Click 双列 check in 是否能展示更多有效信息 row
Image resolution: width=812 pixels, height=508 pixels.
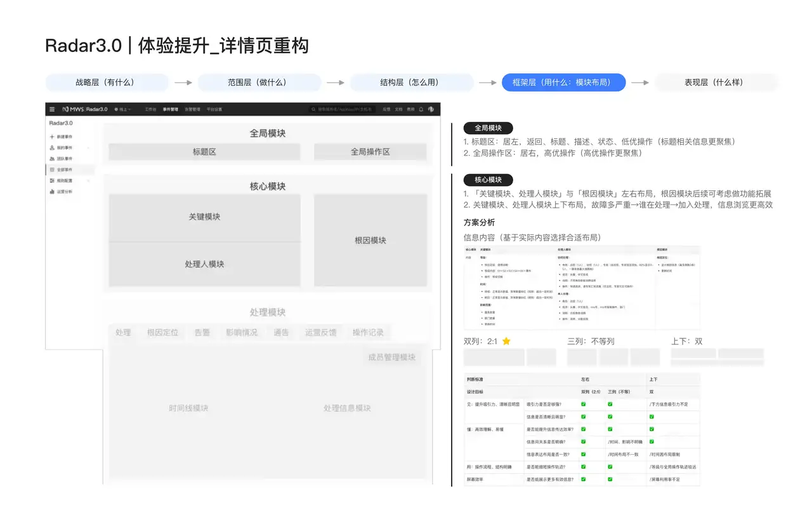coord(584,479)
